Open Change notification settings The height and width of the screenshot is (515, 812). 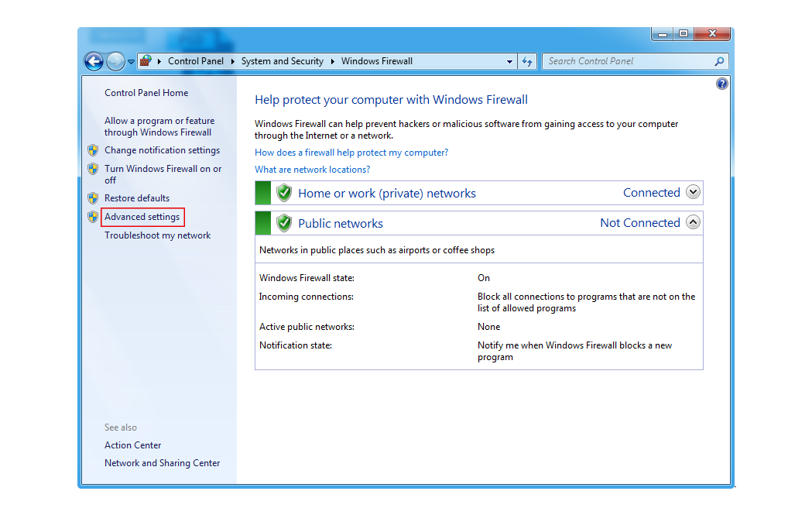click(x=162, y=150)
